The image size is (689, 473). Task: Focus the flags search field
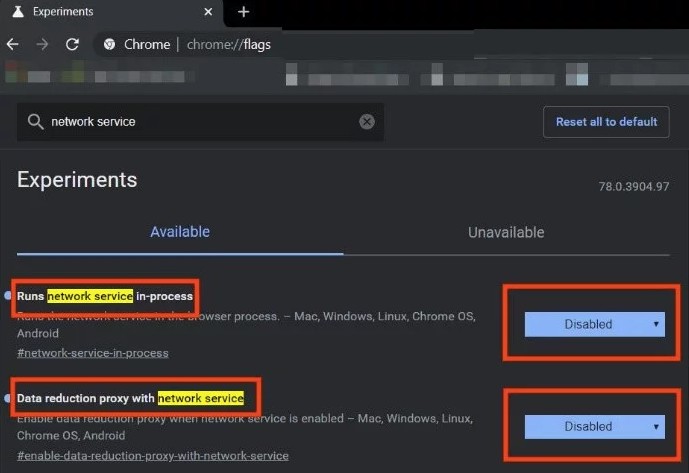(200, 121)
